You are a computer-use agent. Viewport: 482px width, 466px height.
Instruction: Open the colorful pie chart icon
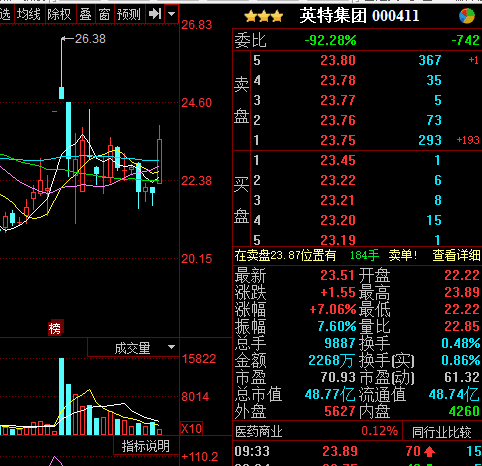click(467, 15)
